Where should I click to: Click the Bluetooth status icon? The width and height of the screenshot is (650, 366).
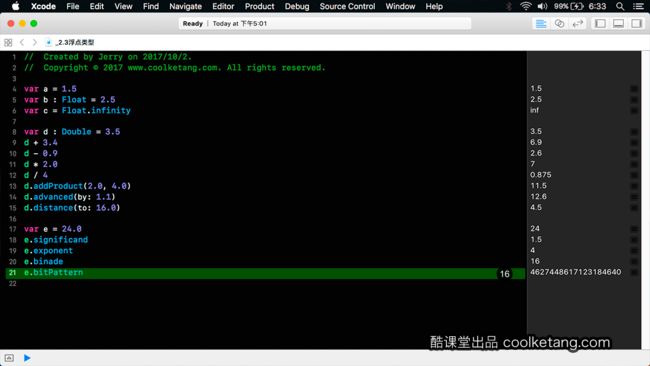[x=509, y=6]
